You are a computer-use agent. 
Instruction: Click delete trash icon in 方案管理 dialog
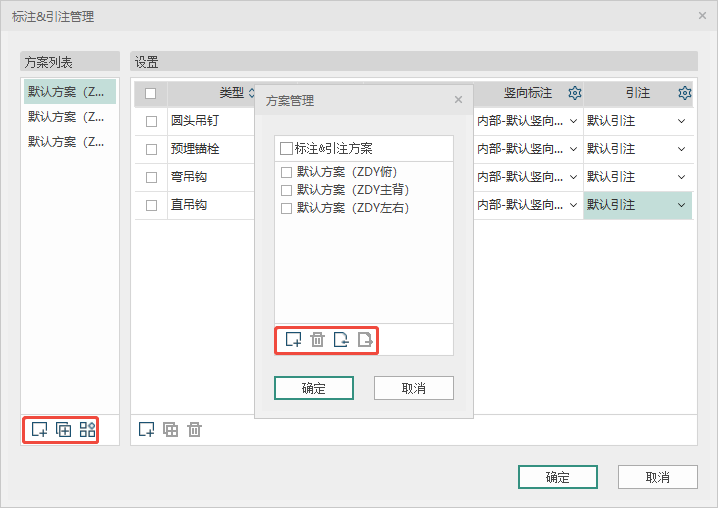pos(317,340)
